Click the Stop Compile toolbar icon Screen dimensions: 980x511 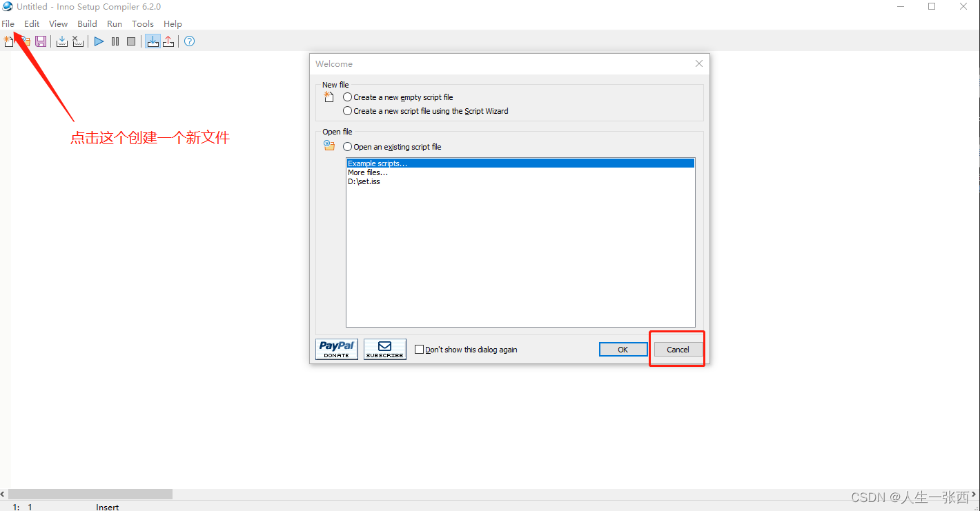78,41
